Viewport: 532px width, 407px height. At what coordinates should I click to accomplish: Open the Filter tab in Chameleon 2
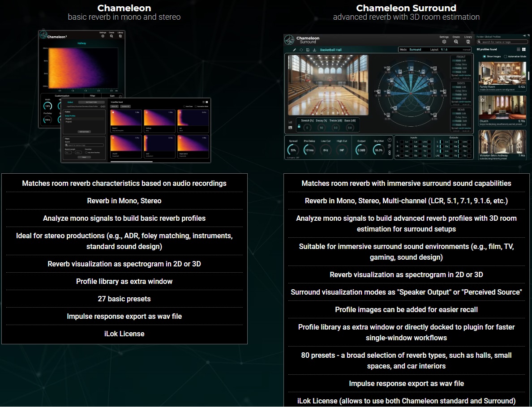(92, 96)
